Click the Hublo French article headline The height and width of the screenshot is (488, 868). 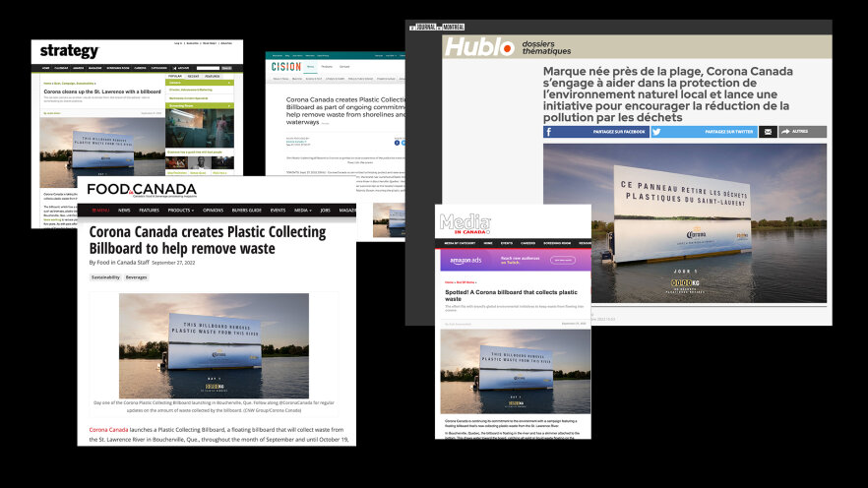[667, 94]
